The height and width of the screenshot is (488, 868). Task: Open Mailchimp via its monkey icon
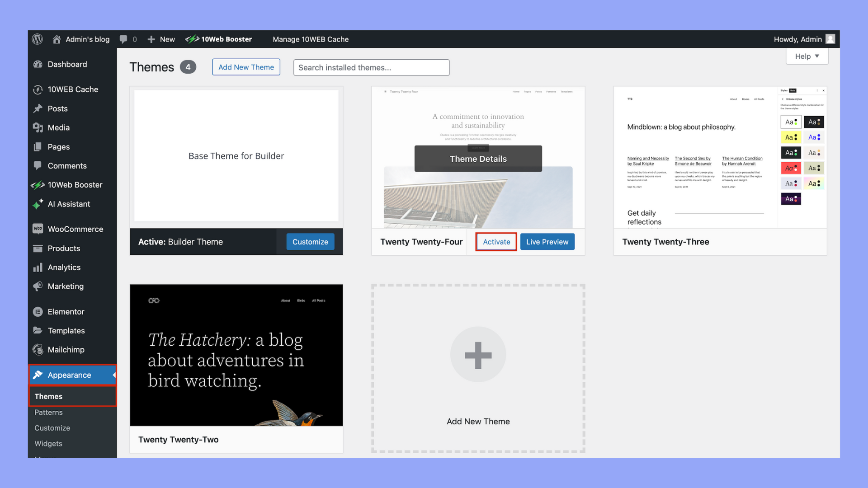[x=38, y=350]
